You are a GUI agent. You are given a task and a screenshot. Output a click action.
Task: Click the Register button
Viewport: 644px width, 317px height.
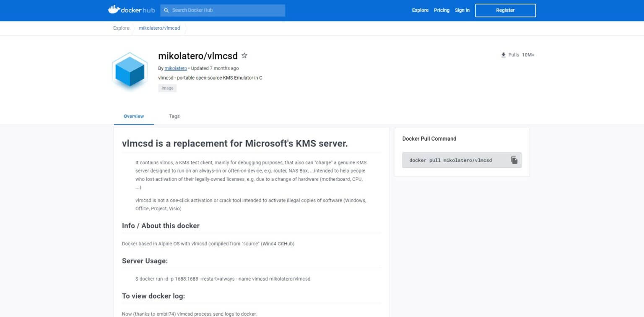pyautogui.click(x=505, y=10)
